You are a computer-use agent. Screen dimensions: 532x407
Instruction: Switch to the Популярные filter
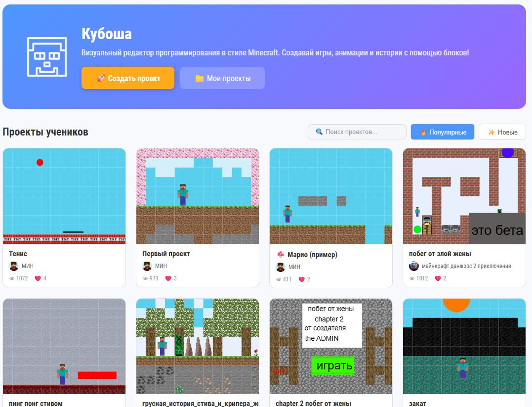tap(443, 132)
